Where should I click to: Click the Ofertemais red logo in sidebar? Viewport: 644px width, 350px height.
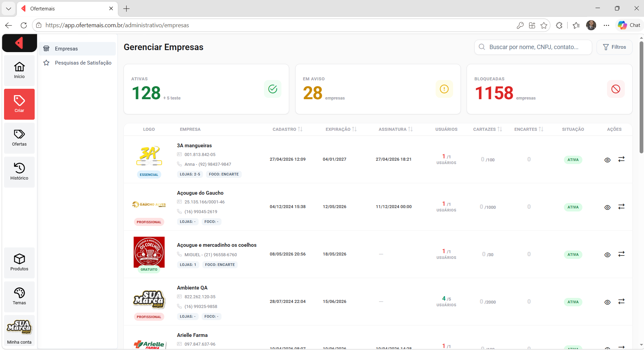(x=19, y=43)
